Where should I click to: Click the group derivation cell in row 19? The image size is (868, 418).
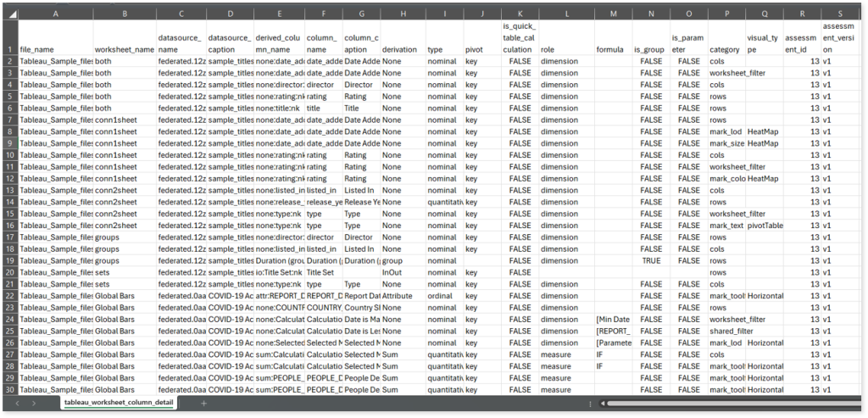pyautogui.click(x=403, y=261)
